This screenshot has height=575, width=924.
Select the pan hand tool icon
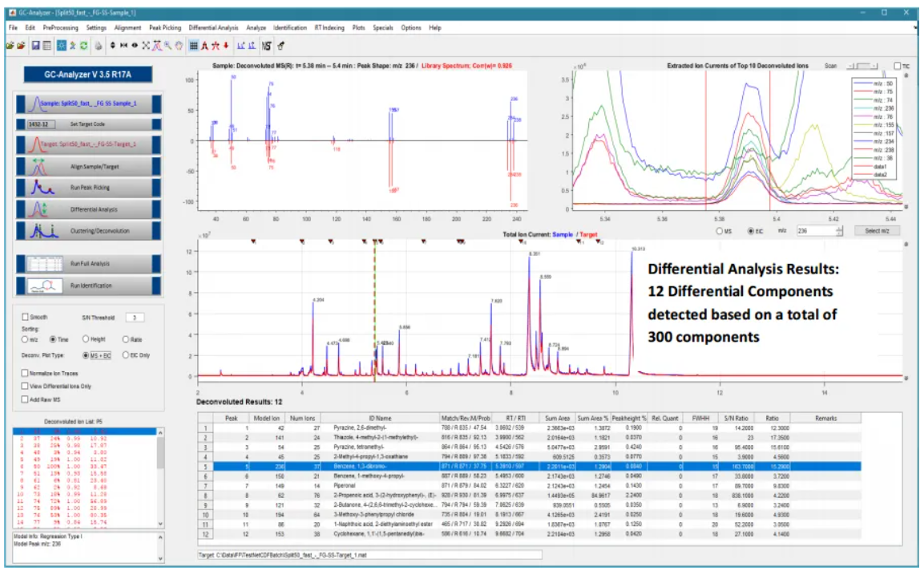click(x=178, y=46)
